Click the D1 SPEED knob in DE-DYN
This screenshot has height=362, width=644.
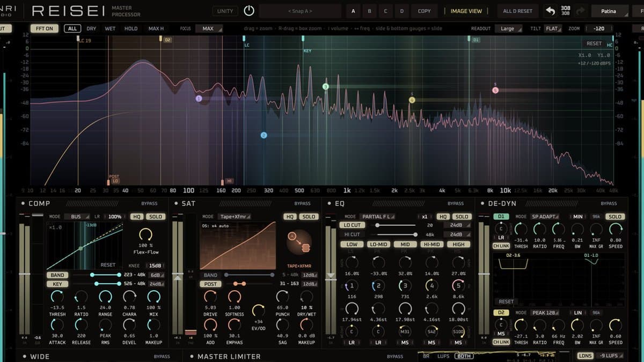(616, 229)
